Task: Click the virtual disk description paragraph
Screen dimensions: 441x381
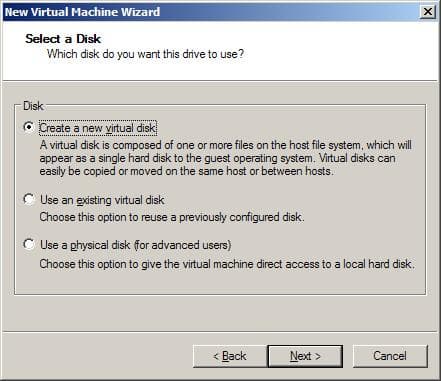Action: 226,158
